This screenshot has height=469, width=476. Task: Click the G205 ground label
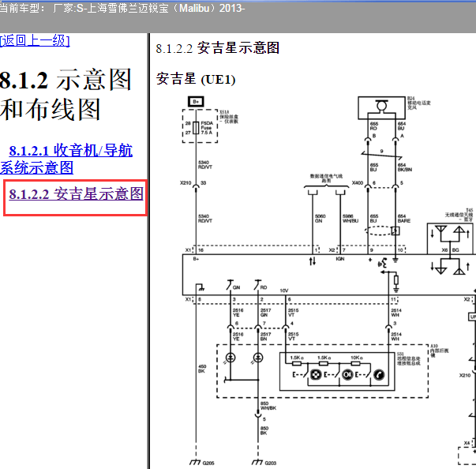[x=208, y=463]
